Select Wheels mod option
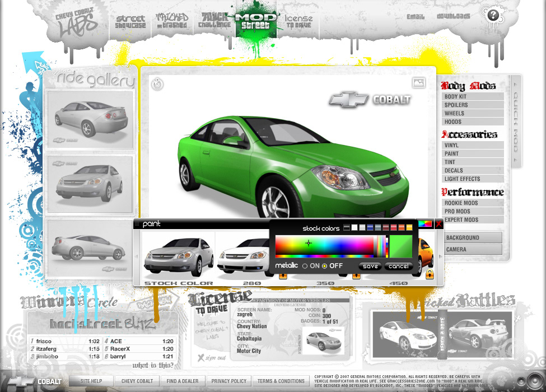Viewport: 546px width, 392px height. pos(473,113)
